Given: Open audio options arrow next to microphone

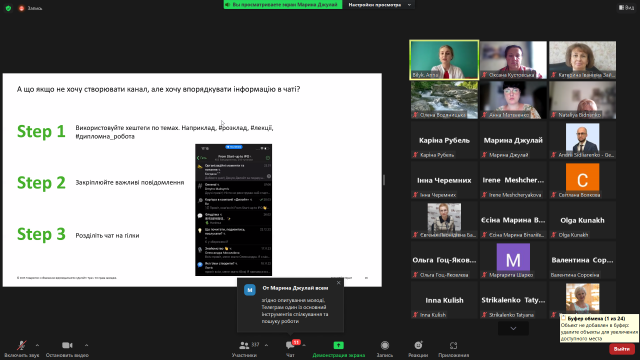Looking at the screenshot, I should coord(37,345).
